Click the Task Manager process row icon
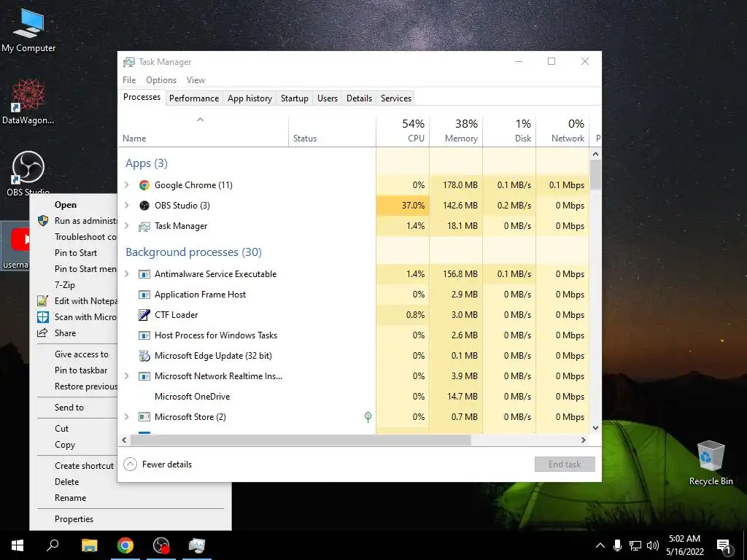The image size is (747, 560). 144,226
